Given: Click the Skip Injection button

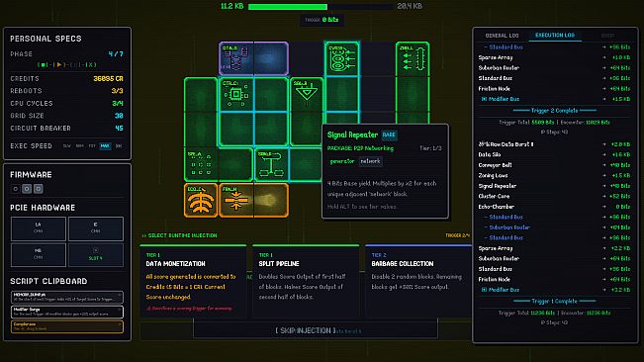Looking at the screenshot, I should [x=316, y=330].
